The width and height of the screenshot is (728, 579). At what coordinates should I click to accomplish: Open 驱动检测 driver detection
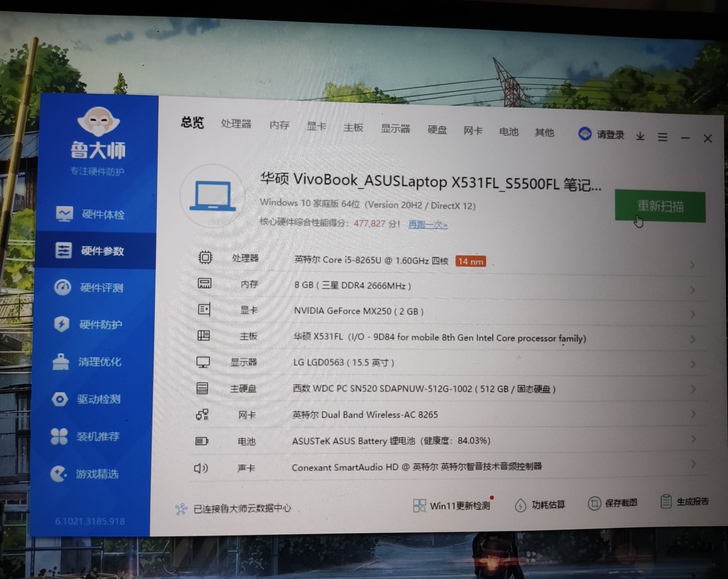(86, 399)
